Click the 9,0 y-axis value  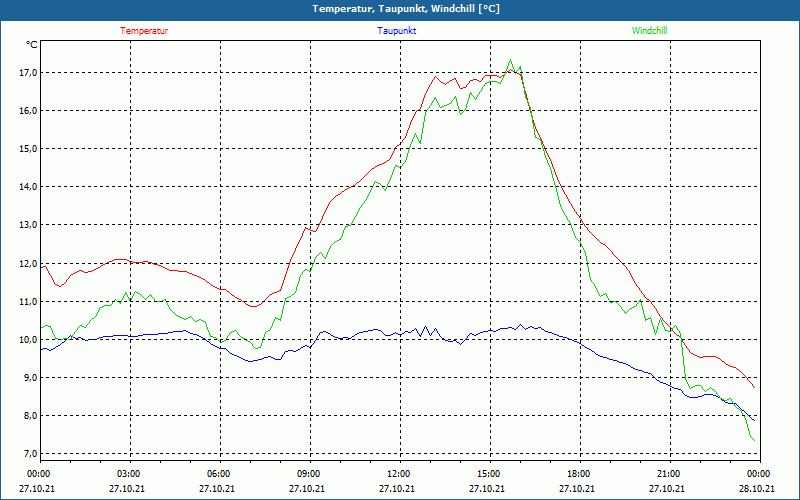coord(32,378)
